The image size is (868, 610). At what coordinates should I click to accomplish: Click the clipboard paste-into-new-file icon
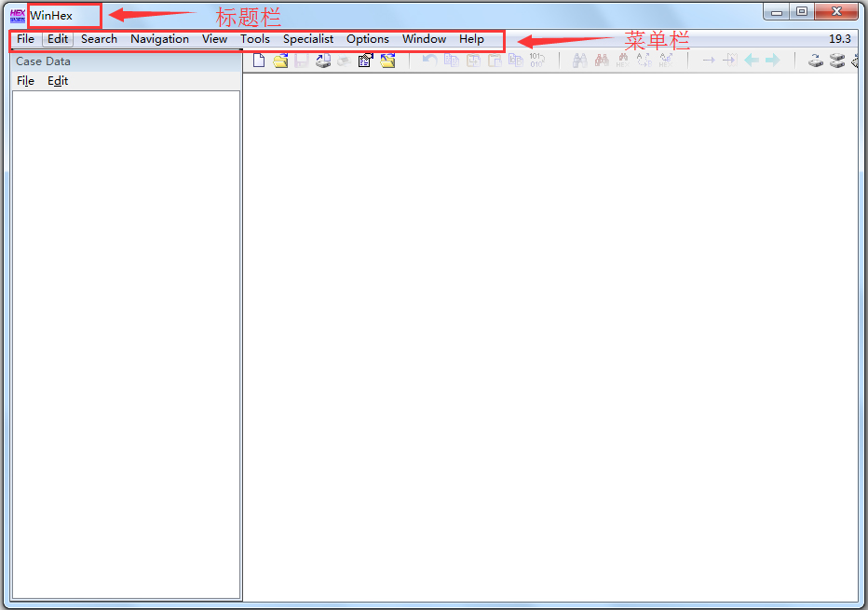pos(495,61)
